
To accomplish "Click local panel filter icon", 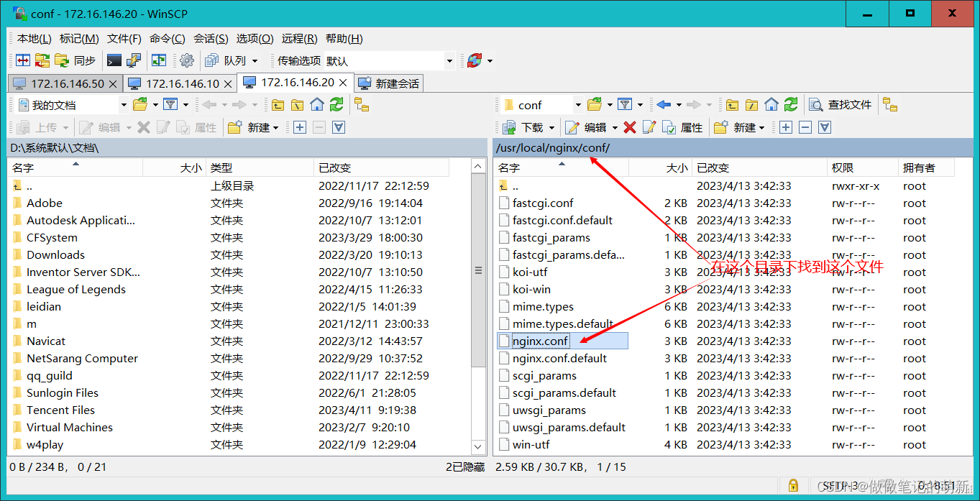I will pos(170,105).
